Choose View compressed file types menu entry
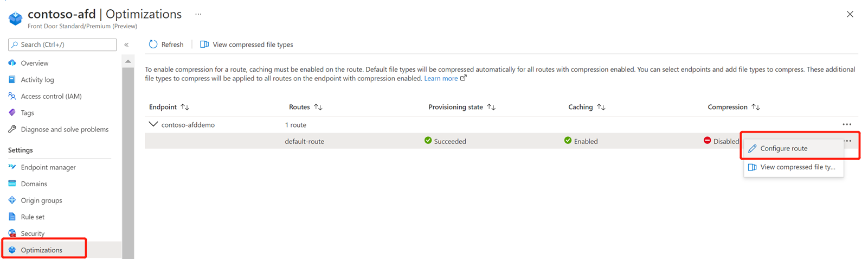 pos(794,167)
